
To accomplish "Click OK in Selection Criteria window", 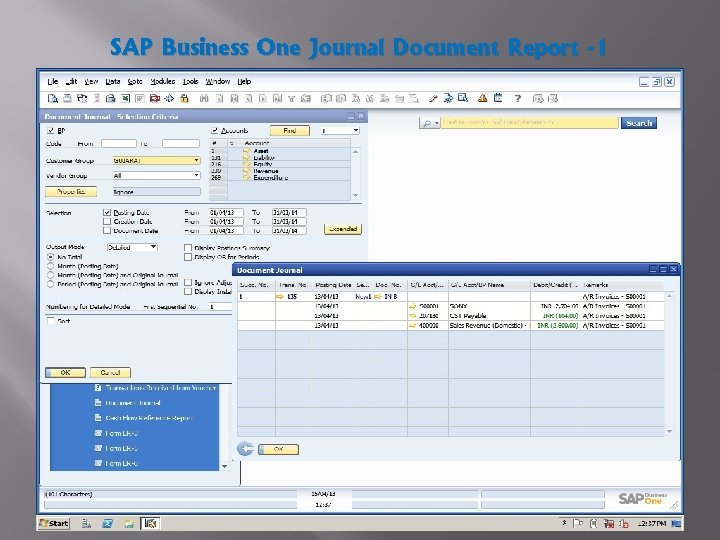I will [x=65, y=372].
